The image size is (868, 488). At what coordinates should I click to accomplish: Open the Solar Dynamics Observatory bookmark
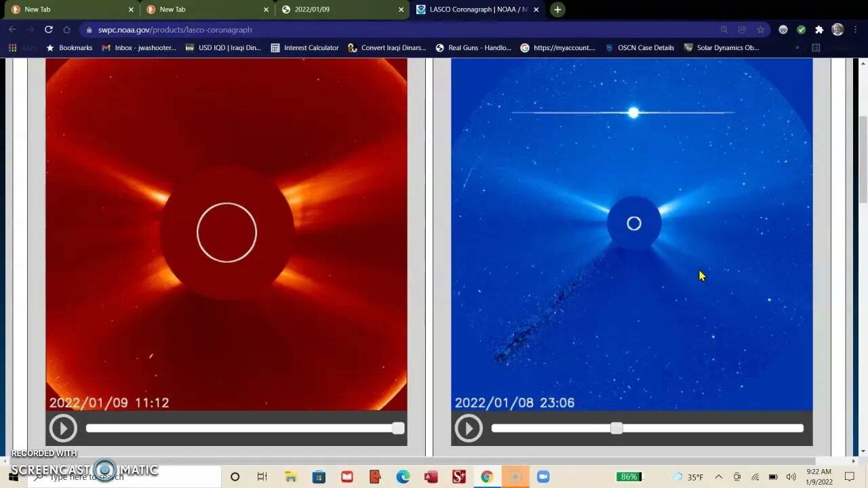click(722, 48)
